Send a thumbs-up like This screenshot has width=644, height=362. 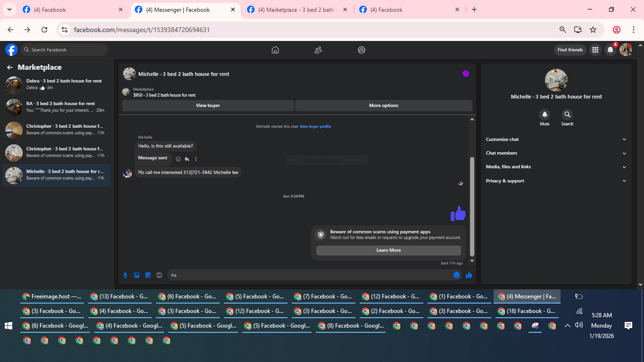tap(469, 275)
